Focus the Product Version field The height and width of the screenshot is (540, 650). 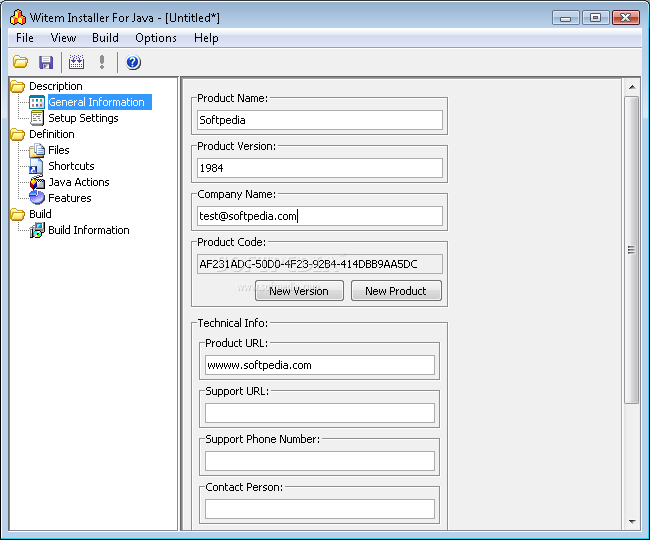[320, 168]
